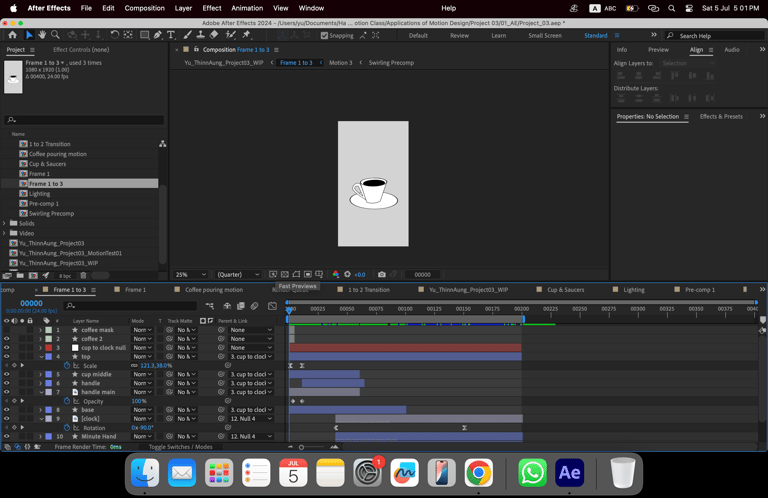Open the color channel display icon
The height and width of the screenshot is (498, 768).
click(336, 275)
